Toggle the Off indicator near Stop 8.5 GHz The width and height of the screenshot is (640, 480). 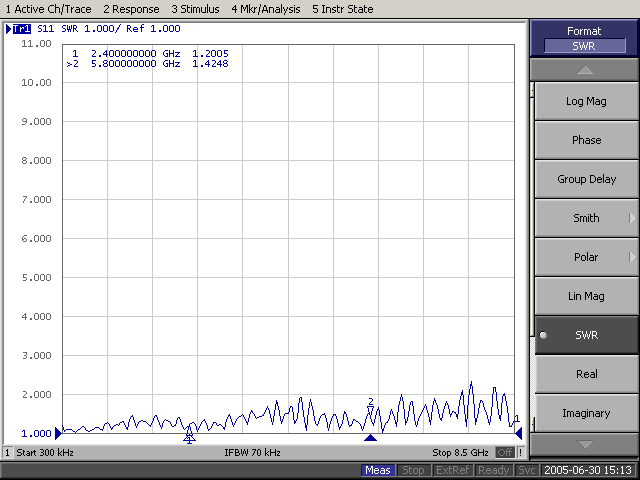pyautogui.click(x=505, y=452)
